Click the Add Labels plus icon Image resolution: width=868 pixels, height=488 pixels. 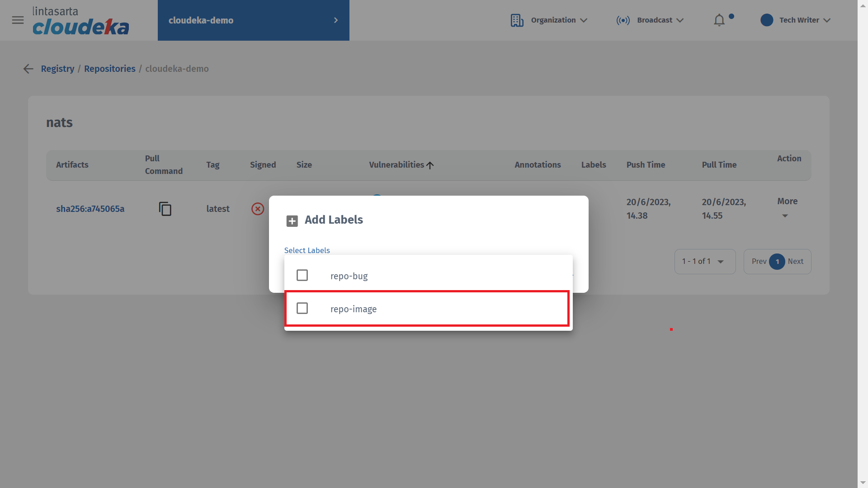coord(292,221)
